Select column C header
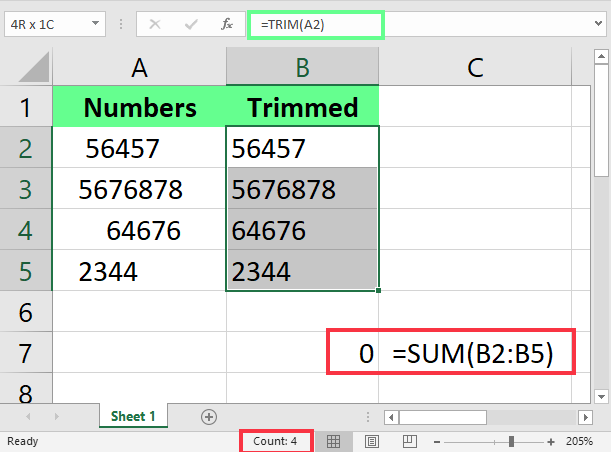The width and height of the screenshot is (611, 452). 475,68
